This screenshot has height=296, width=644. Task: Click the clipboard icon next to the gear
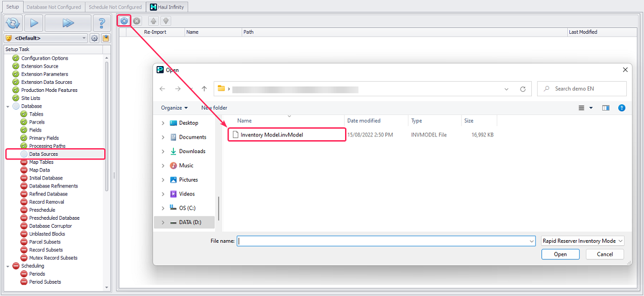point(106,38)
